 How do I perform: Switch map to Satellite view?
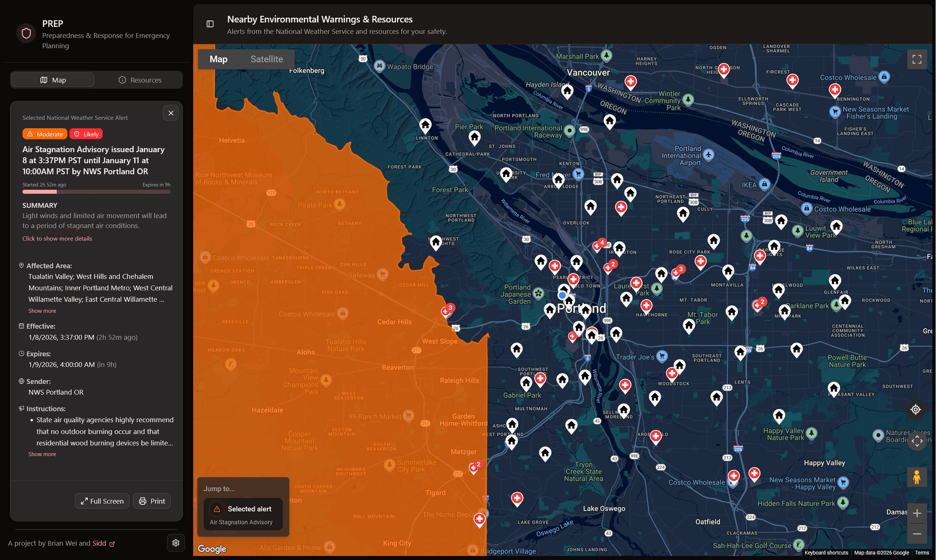(266, 59)
